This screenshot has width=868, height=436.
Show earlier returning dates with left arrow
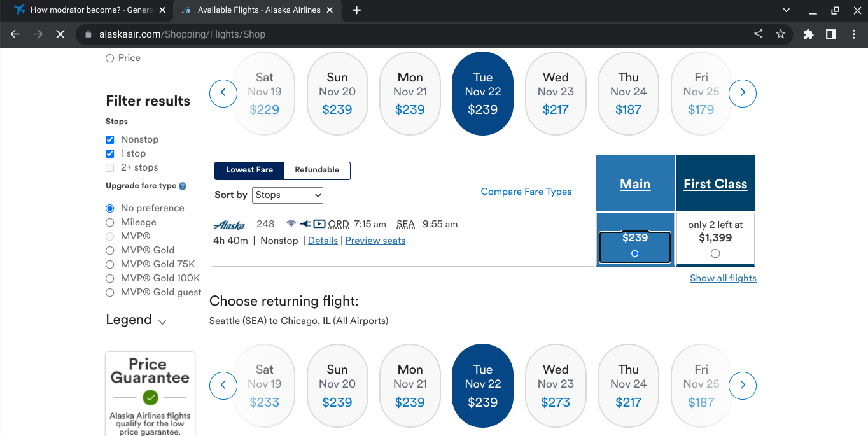point(223,385)
